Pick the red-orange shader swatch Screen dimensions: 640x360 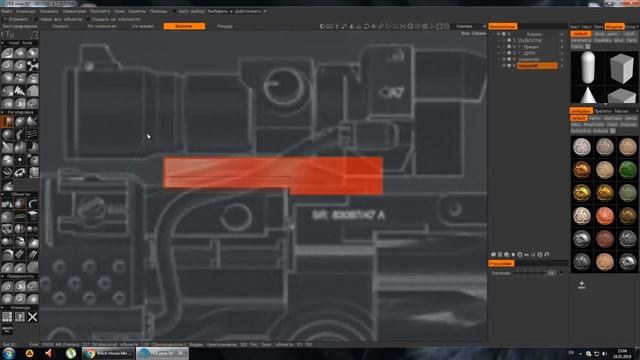point(604,216)
